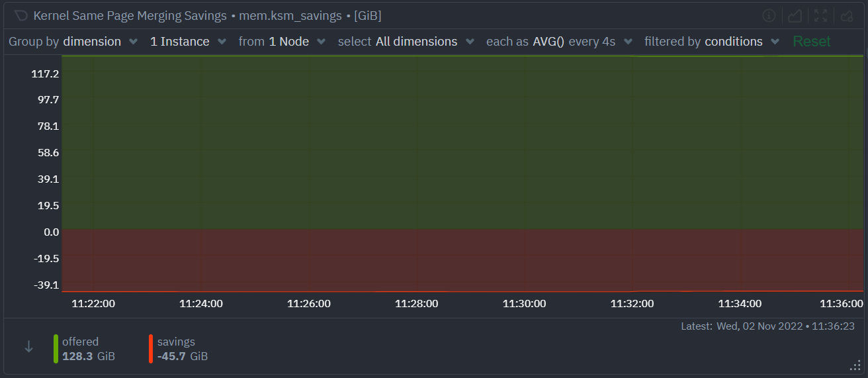Viewport: 868px width, 378px height.
Task: Click the chart title Kernel Same Page Merging Savings
Action: coord(130,15)
